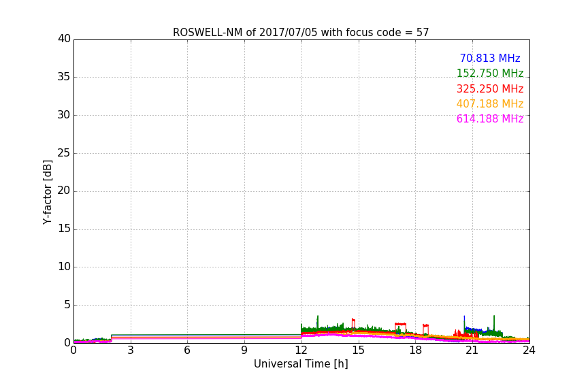Screen dimensions: 588x392
Task: Click the x-axis tick label 9
Action: point(244,350)
